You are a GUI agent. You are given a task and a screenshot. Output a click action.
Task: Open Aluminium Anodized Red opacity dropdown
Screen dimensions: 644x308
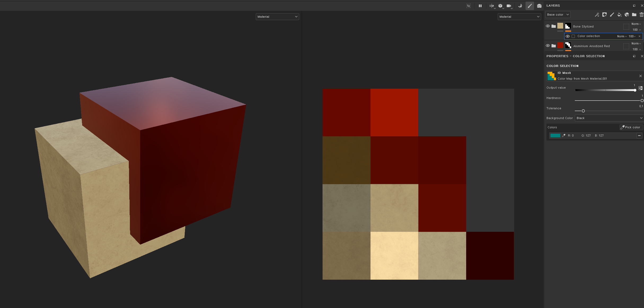pos(637,49)
